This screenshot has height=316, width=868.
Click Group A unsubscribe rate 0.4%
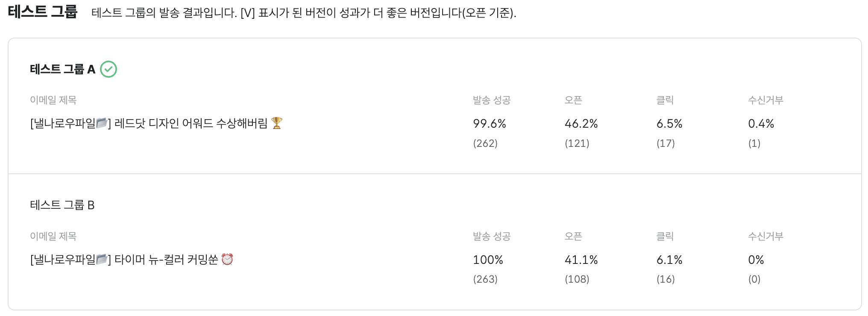pos(761,124)
